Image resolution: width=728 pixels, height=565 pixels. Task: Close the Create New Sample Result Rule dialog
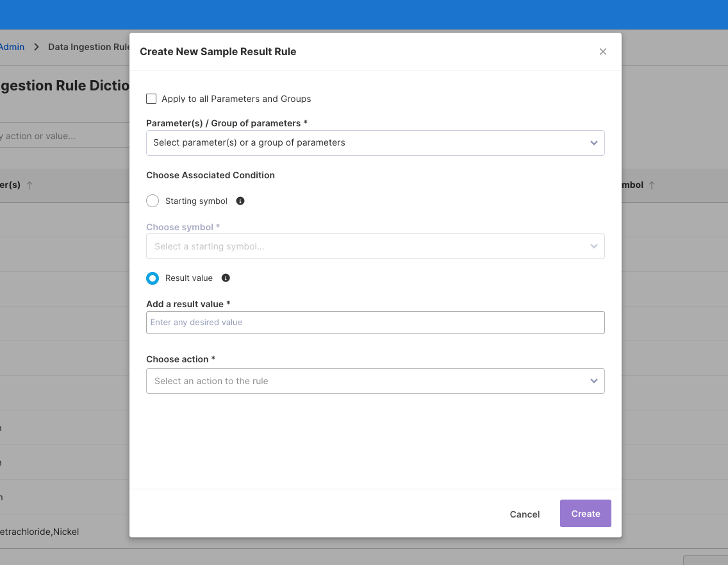click(602, 52)
